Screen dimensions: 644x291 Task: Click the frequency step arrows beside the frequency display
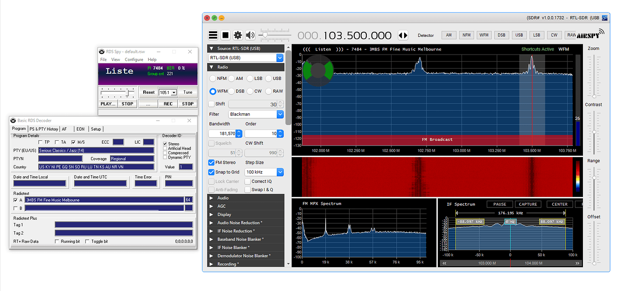coord(403,35)
